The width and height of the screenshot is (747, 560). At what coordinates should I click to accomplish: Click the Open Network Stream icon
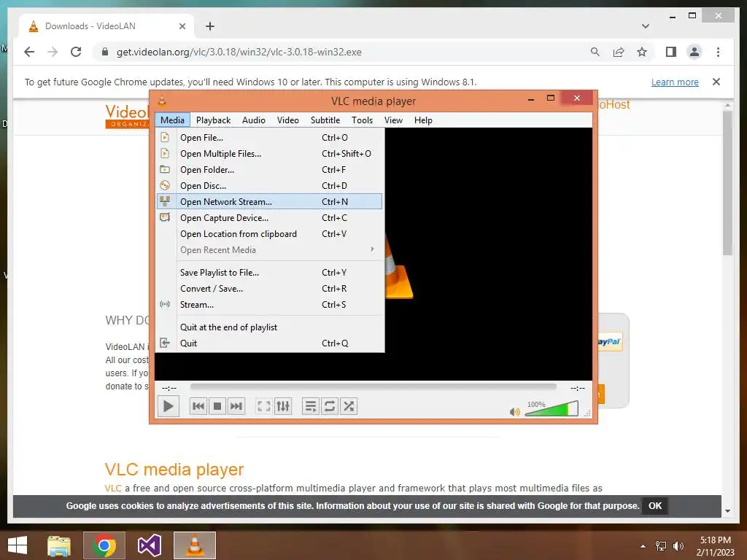click(x=165, y=201)
